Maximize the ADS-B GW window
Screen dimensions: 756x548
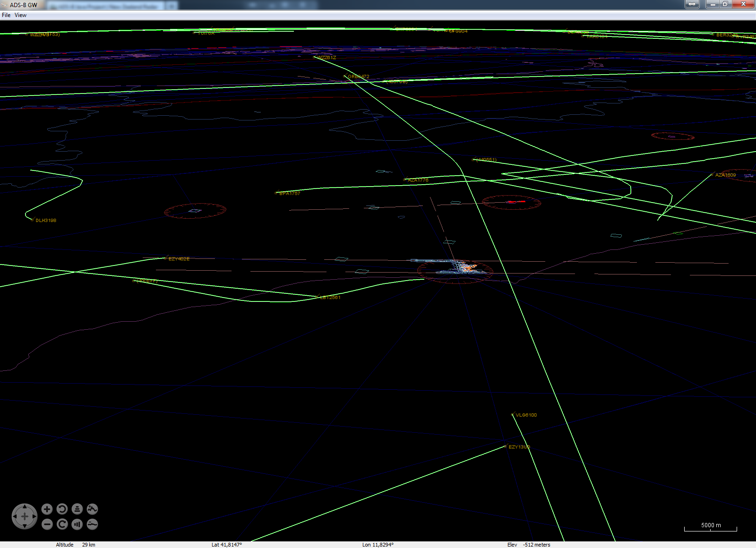(725, 4)
